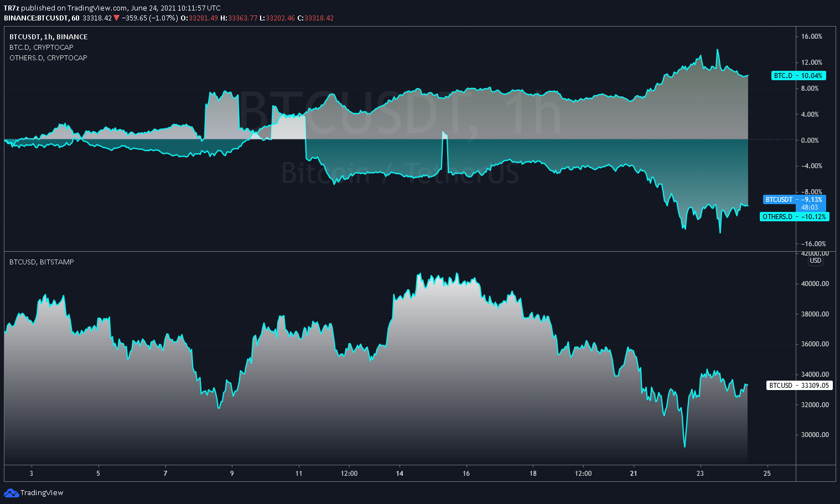Click the high value H:33363.77

click(239, 18)
